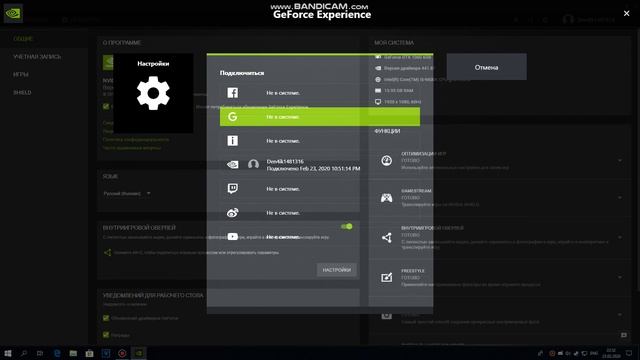This screenshot has width=640, height=360.
Task: Open the frequently asked questions link
Action: [x=132, y=148]
